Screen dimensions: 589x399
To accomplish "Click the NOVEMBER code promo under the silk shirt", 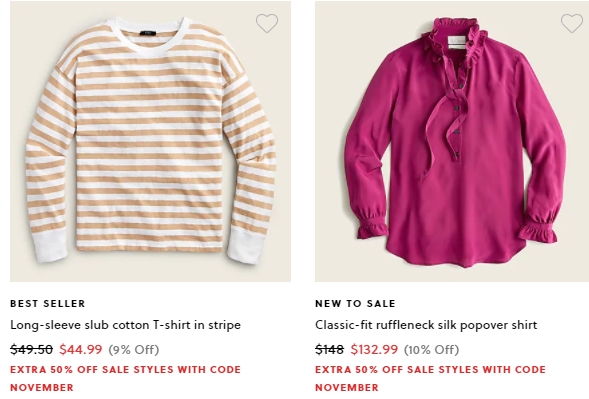I will (x=430, y=378).
